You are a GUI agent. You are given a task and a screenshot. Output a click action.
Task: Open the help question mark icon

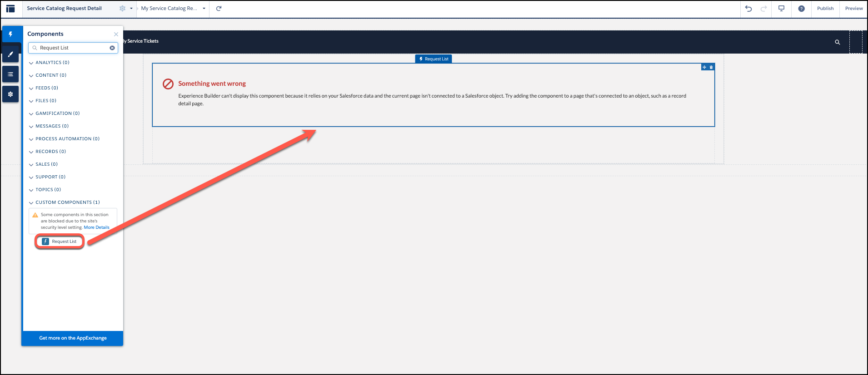(802, 9)
